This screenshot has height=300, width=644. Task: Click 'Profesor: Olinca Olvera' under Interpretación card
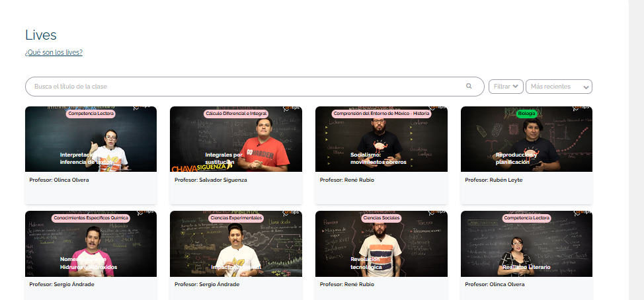[59, 180]
